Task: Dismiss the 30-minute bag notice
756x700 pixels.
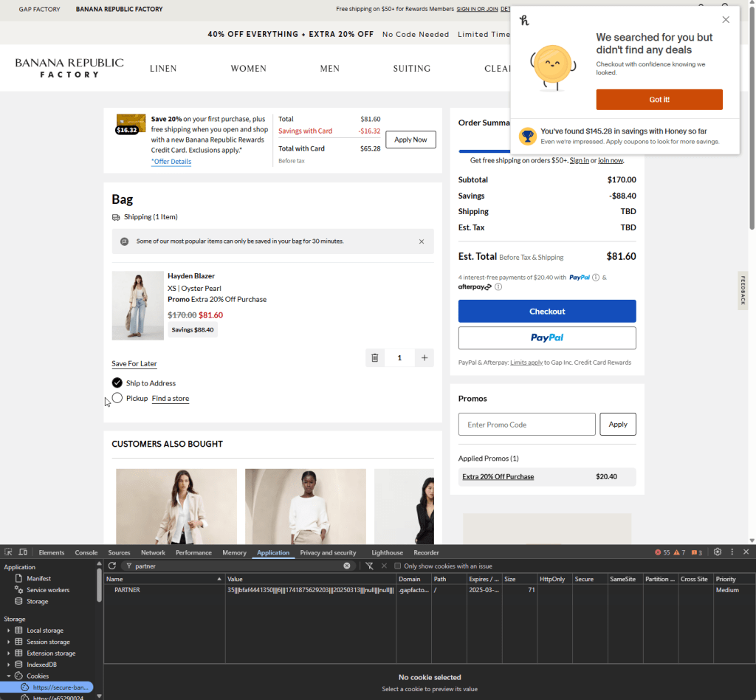Action: tap(422, 241)
